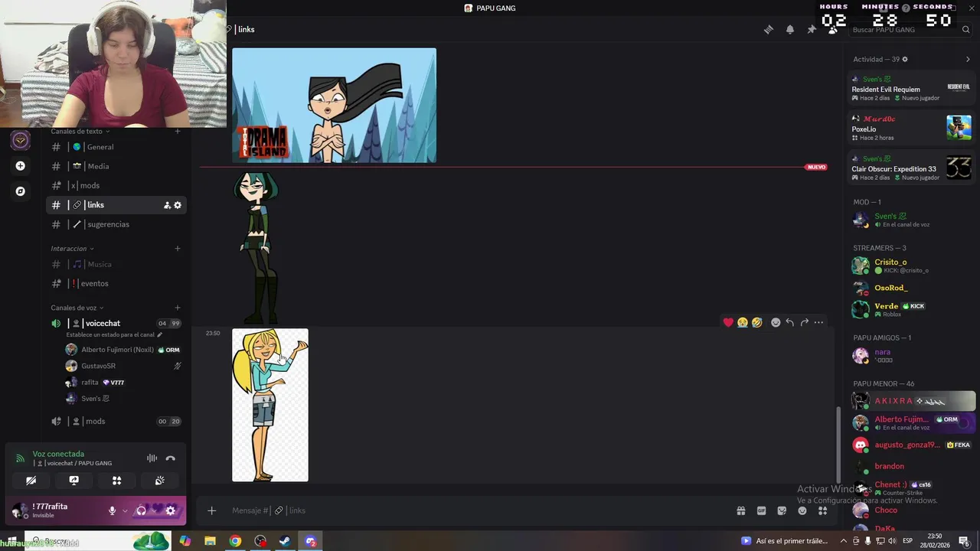Show pinned messages pin icon
This screenshot has width=980, height=551.
click(812, 29)
